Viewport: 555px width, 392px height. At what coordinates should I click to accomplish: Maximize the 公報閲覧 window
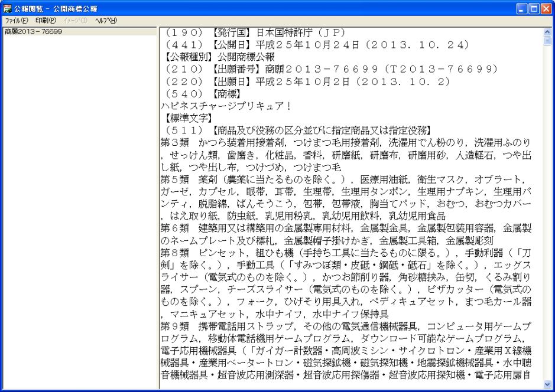[x=534, y=8]
